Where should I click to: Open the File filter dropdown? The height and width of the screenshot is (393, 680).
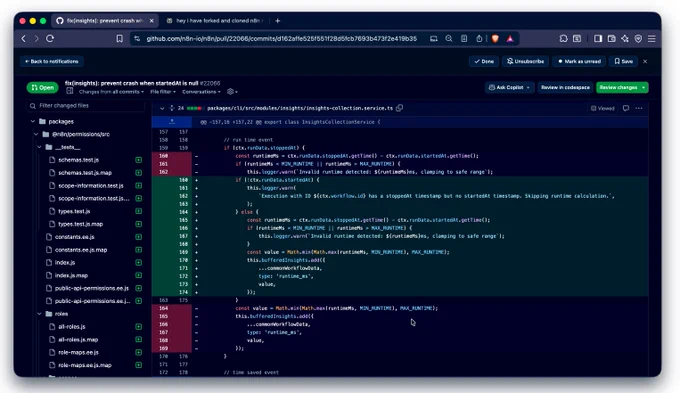tap(163, 92)
